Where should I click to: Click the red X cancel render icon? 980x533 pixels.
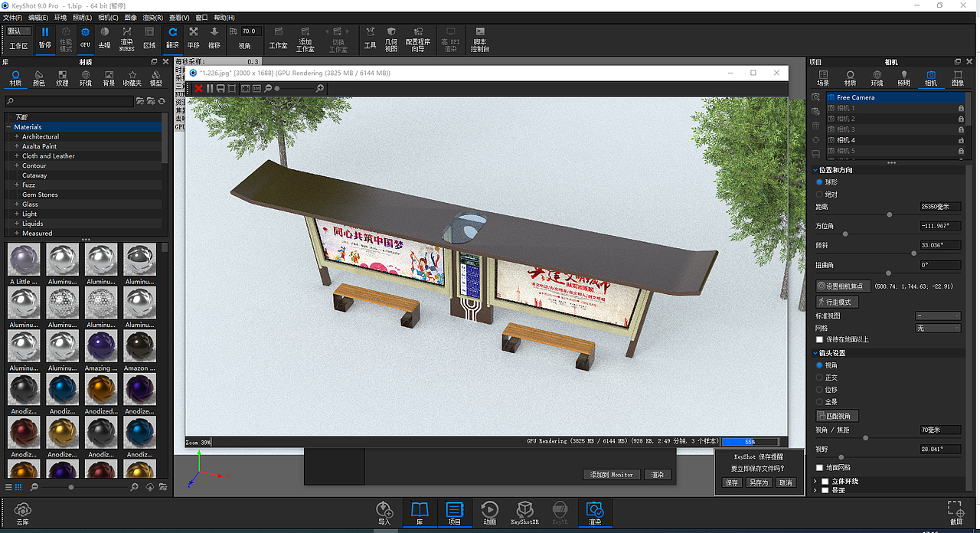click(x=198, y=89)
